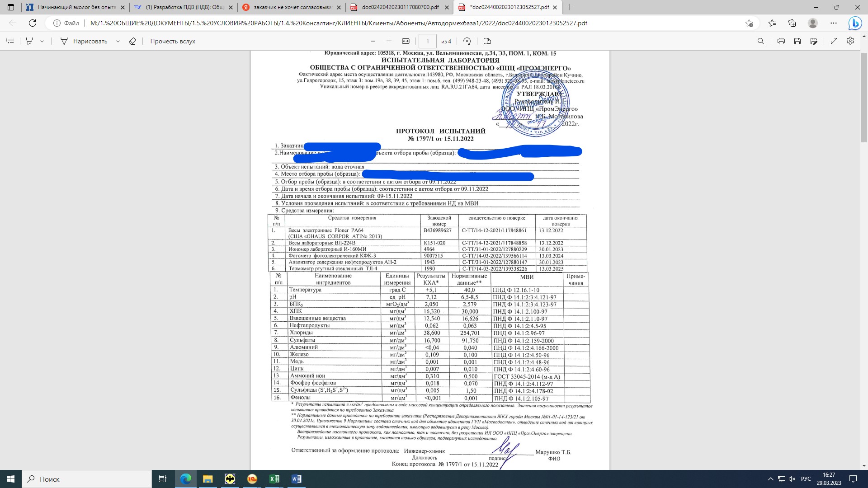Open the table of contents panel
Screen dimensions: 868x488
(x=10, y=41)
